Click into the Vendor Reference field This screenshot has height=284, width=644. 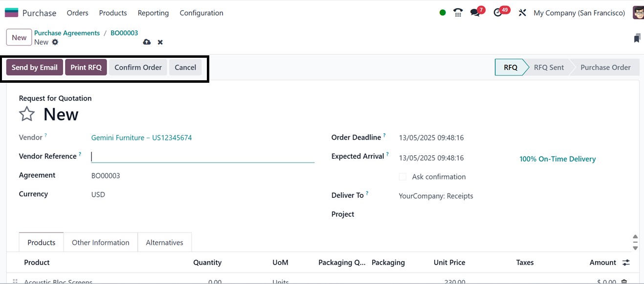pos(202,157)
